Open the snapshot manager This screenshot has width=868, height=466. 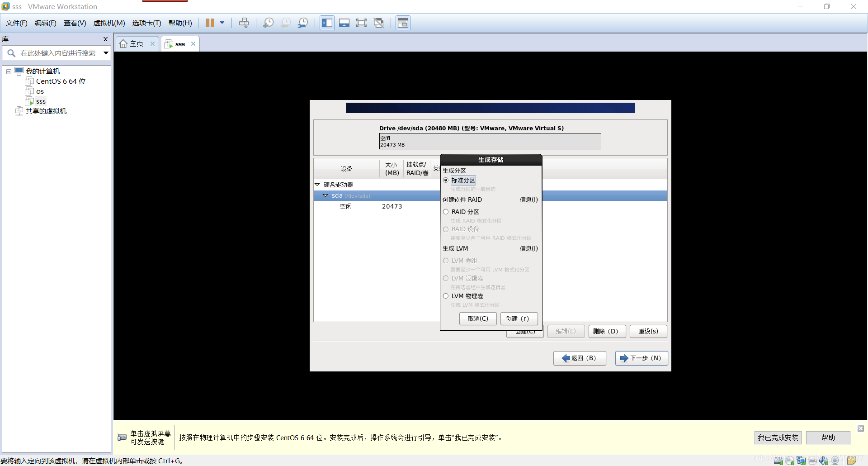click(x=303, y=23)
